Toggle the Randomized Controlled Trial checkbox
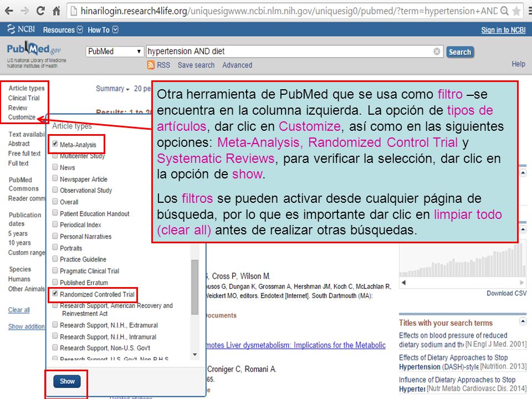Screen dimensions: 532x399 [55, 294]
